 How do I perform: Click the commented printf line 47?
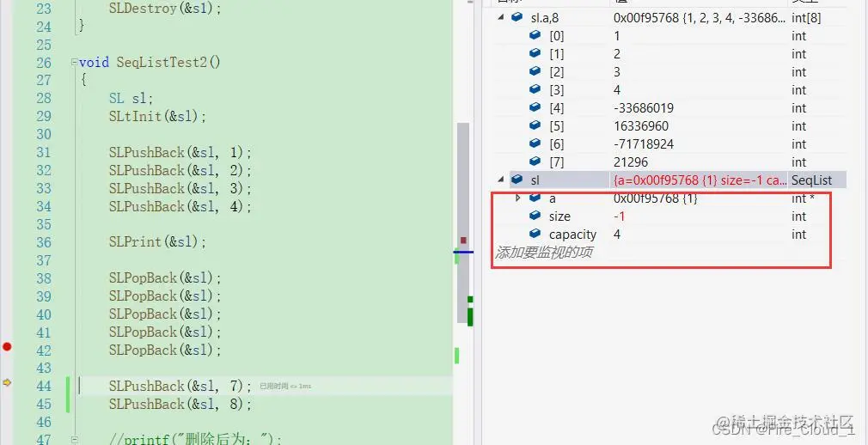coord(195,440)
